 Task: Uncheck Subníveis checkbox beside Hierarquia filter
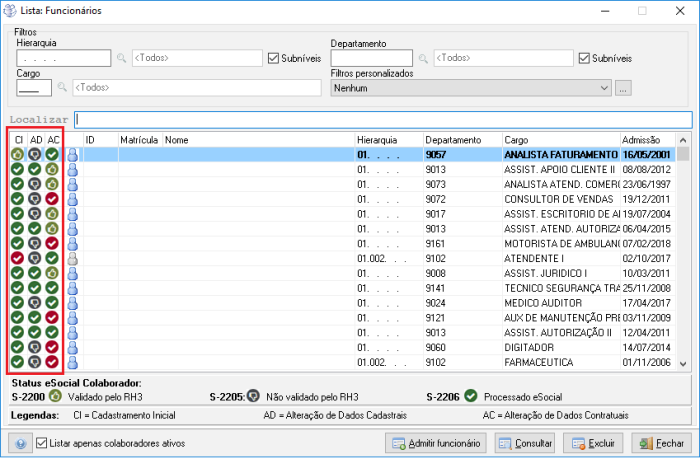274,58
